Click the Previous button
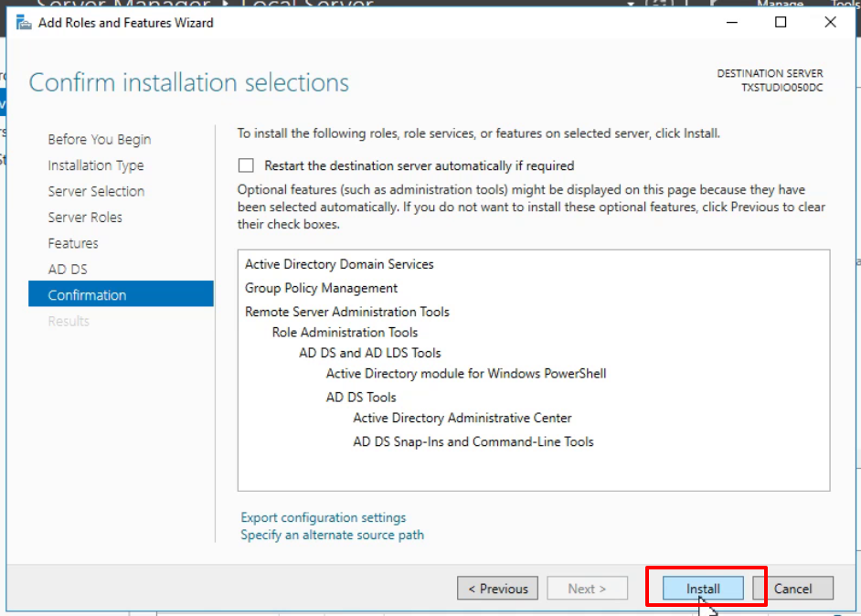This screenshot has height=616, width=861. click(497, 589)
